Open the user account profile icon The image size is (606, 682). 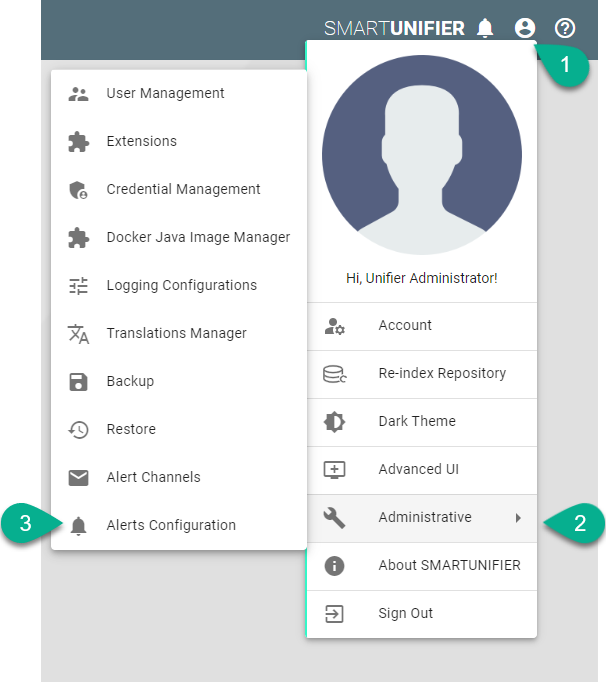pos(525,28)
